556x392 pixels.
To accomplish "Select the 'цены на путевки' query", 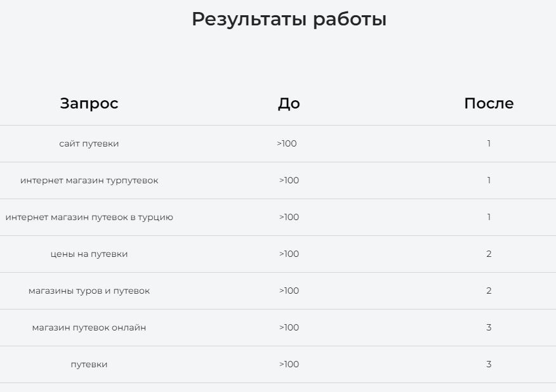I will coord(89,254).
